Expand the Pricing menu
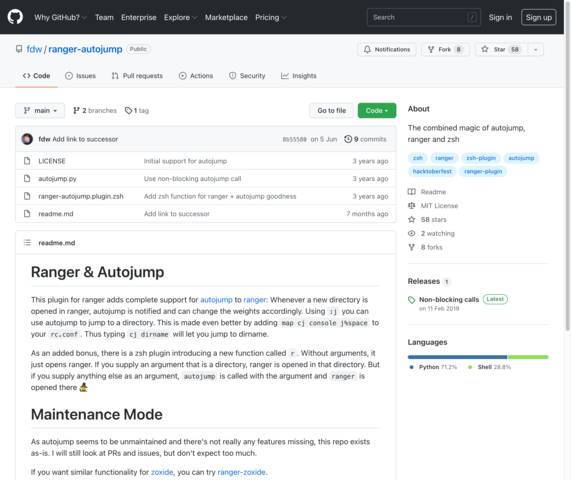Image resolution: width=571 pixels, height=480 pixels. pyautogui.click(x=271, y=17)
